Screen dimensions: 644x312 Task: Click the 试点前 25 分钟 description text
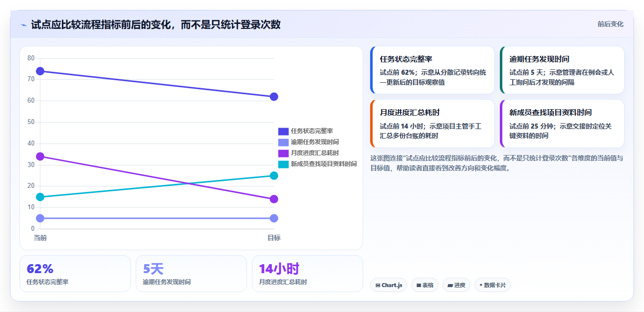(560, 131)
